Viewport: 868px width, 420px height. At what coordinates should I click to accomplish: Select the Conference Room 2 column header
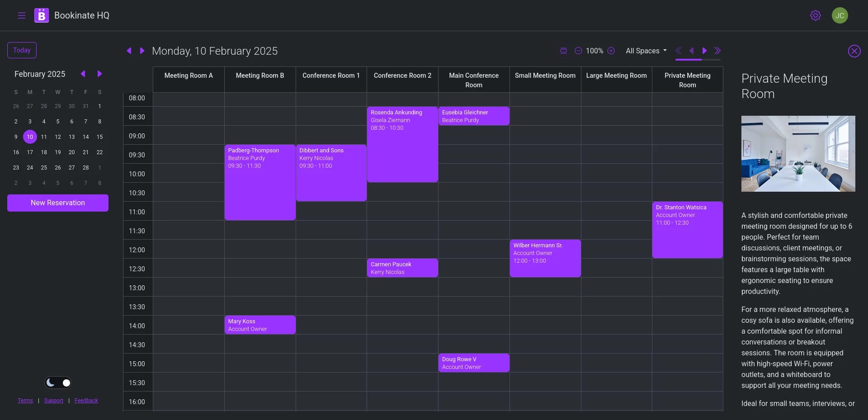pos(402,80)
